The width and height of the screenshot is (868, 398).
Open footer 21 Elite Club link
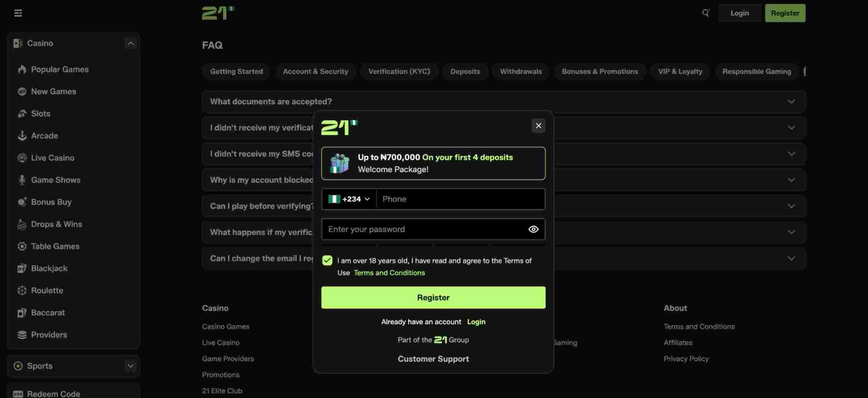(222, 391)
